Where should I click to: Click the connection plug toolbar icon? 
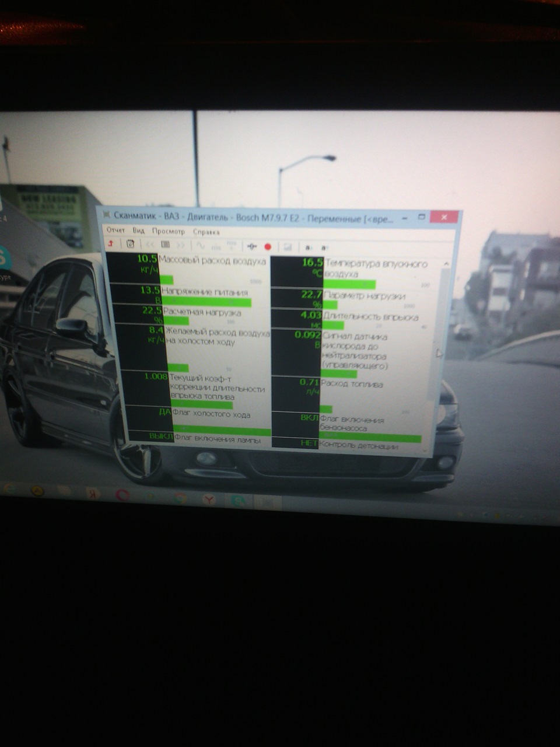(252, 246)
